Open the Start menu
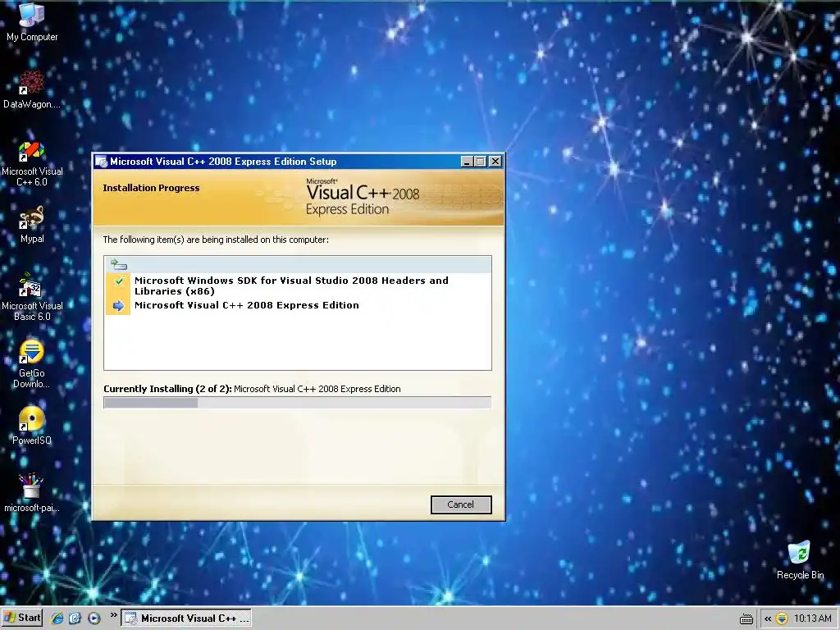 [22, 619]
